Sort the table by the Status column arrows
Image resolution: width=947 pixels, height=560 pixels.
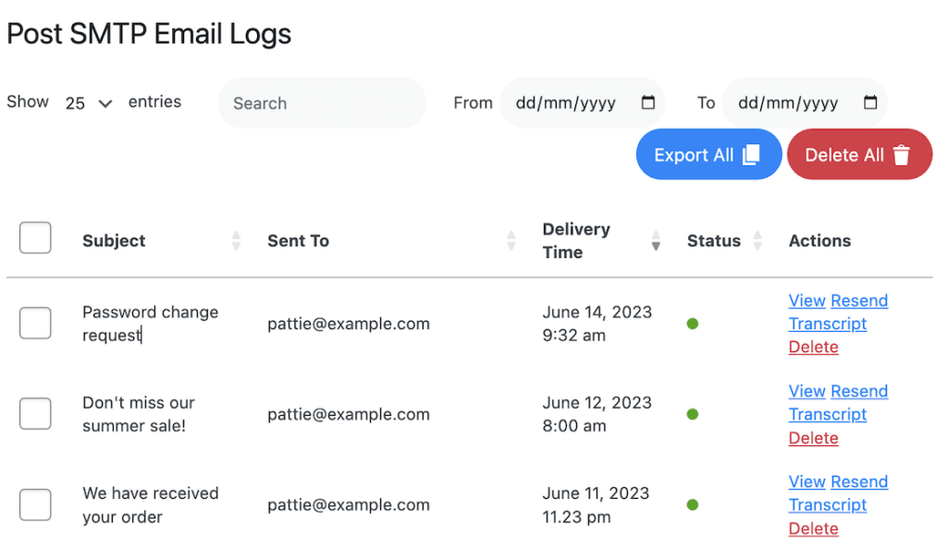(x=758, y=240)
